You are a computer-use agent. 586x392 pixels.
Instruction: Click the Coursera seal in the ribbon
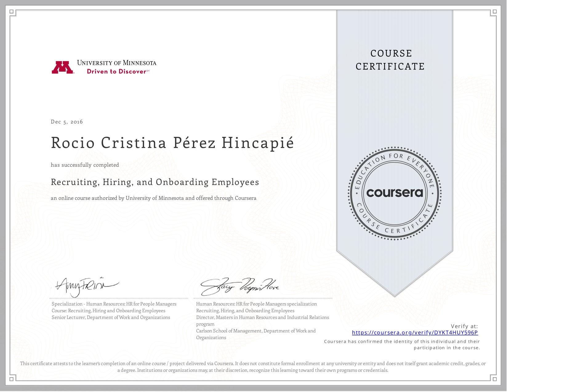pyautogui.click(x=395, y=193)
